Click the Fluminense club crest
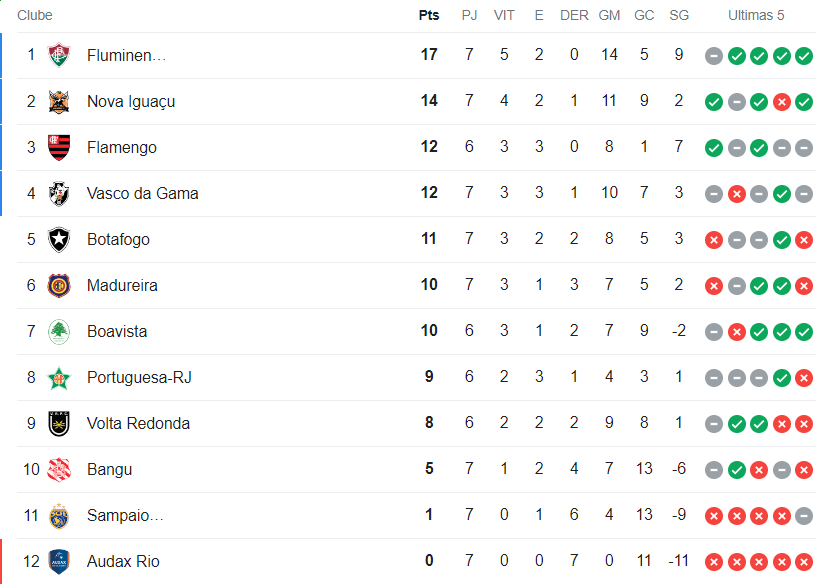Screen dimensions: 831x587 (x=60, y=55)
